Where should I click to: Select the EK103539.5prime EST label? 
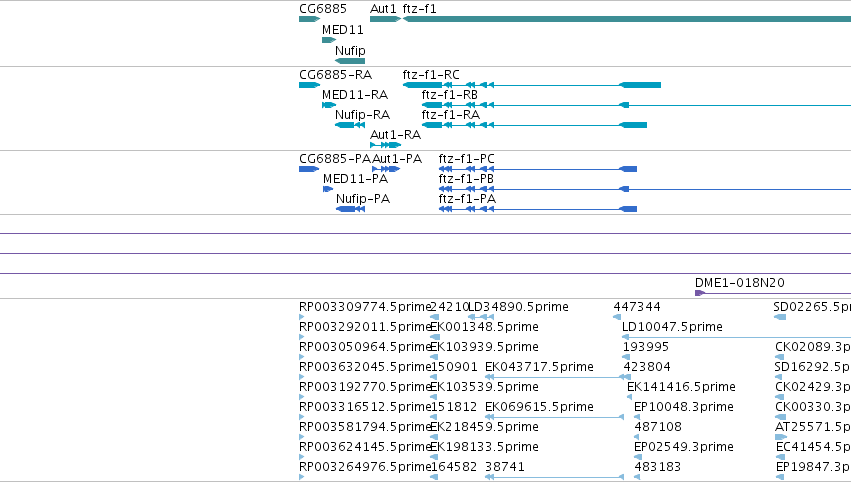(x=484, y=387)
